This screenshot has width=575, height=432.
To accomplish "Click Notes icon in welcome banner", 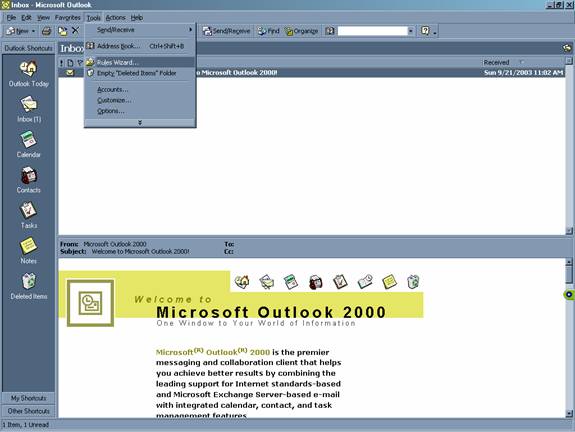I will [389, 282].
